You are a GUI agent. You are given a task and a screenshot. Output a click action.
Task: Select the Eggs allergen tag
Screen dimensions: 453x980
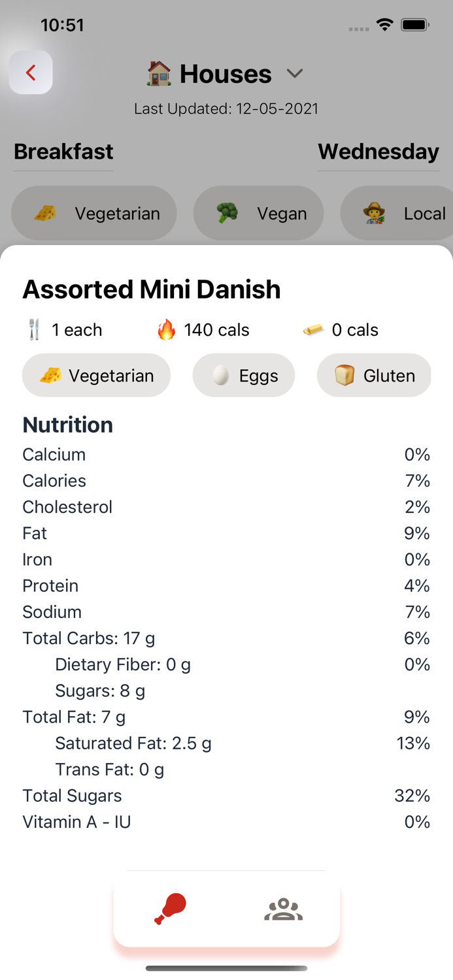(x=243, y=376)
